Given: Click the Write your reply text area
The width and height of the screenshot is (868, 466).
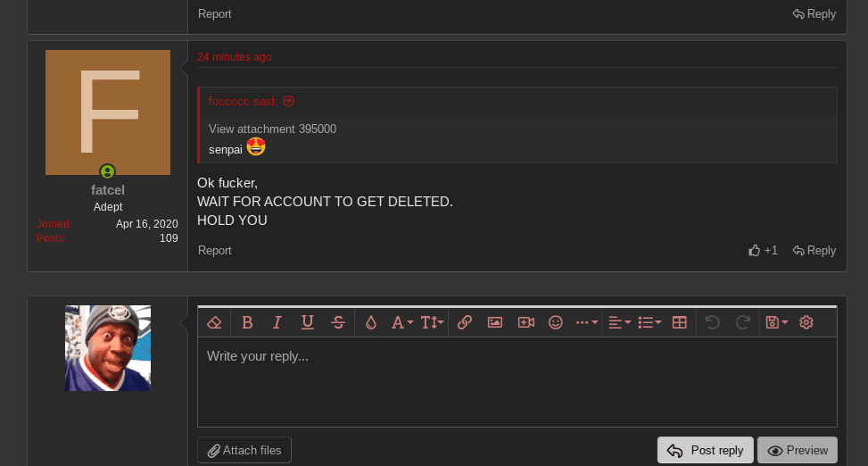Looking at the screenshot, I should click(x=517, y=381).
